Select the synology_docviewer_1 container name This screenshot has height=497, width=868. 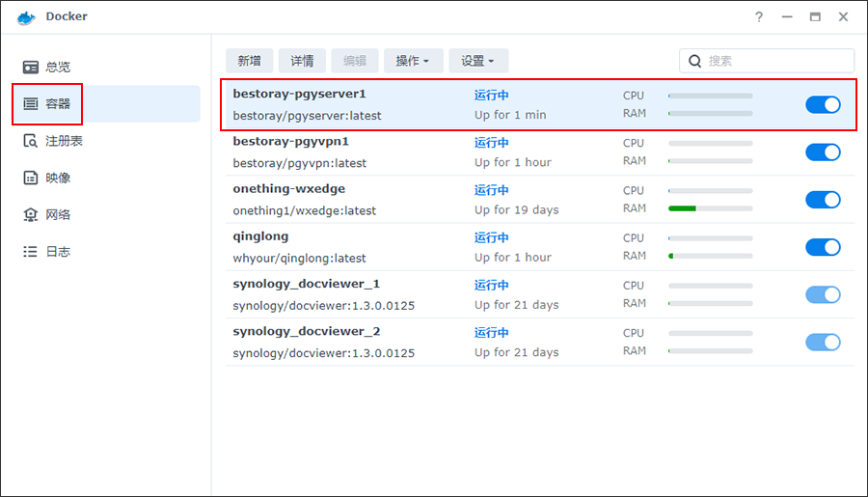(x=306, y=285)
